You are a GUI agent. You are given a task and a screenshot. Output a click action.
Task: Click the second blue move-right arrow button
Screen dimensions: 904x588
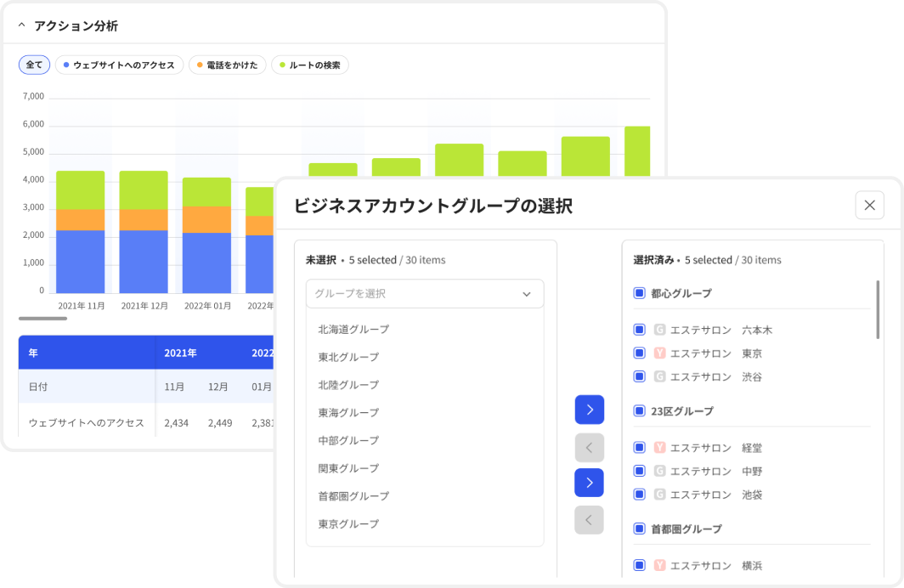[589, 482]
